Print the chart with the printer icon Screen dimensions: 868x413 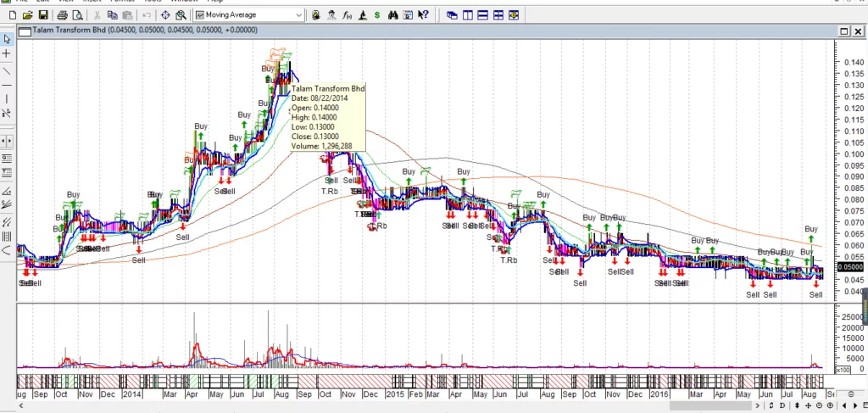[x=62, y=15]
